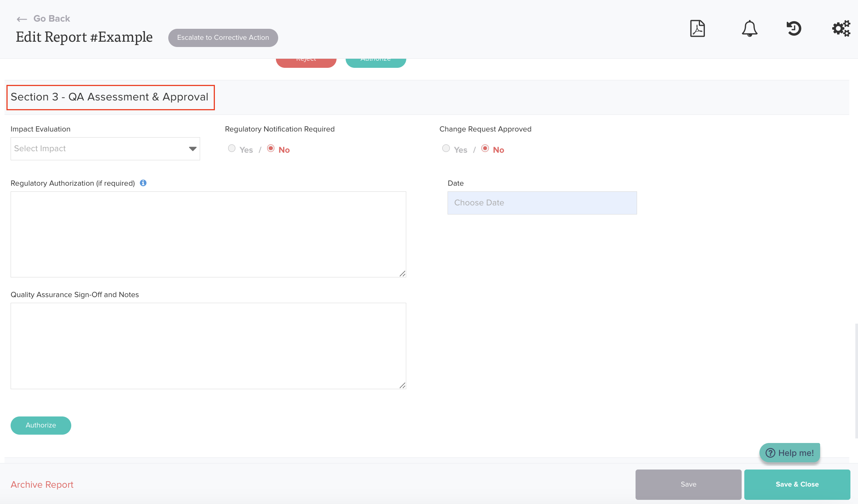Viewport: 858px width, 504px height.
Task: Select No for Change Request Approved
Action: pyautogui.click(x=485, y=149)
